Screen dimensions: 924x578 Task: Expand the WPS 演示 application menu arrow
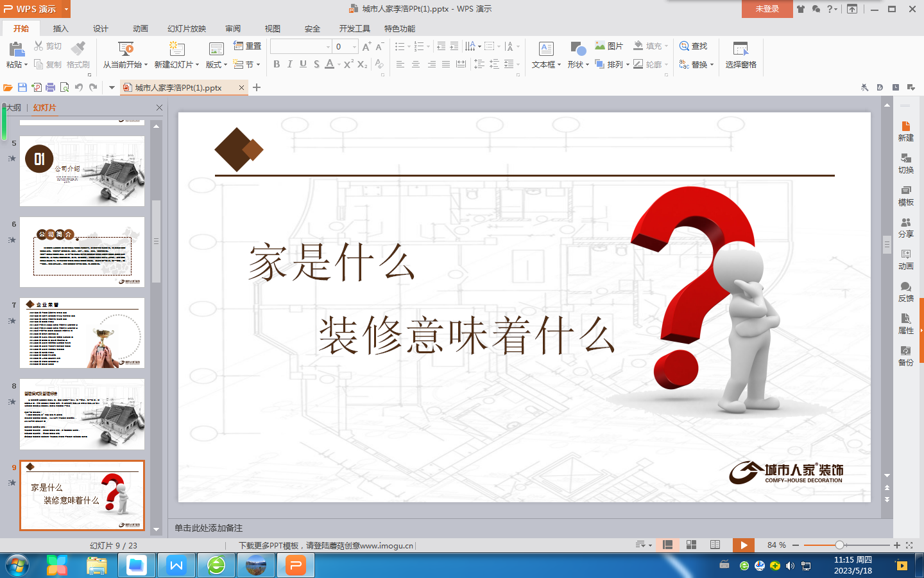click(x=66, y=9)
